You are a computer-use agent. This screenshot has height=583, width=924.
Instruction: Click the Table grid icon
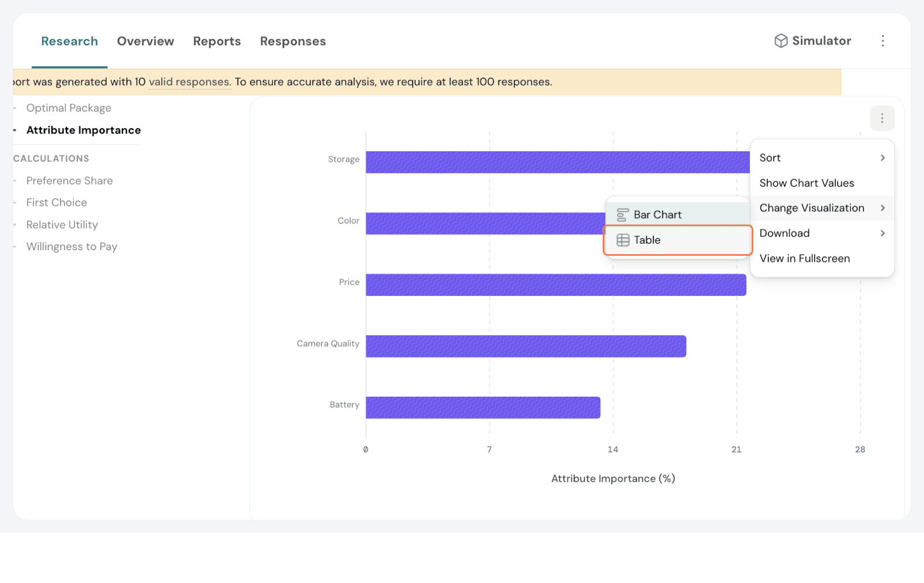623,240
